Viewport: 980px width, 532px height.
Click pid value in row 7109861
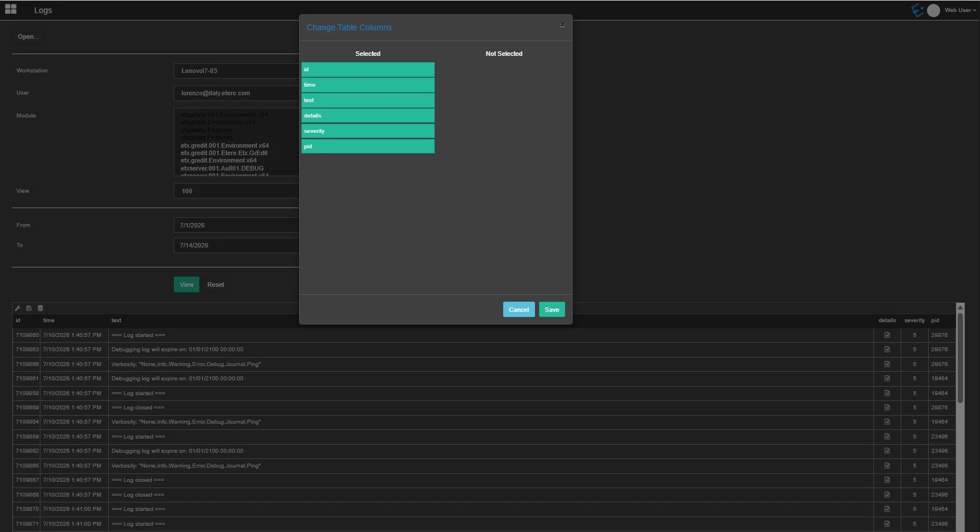point(939,379)
